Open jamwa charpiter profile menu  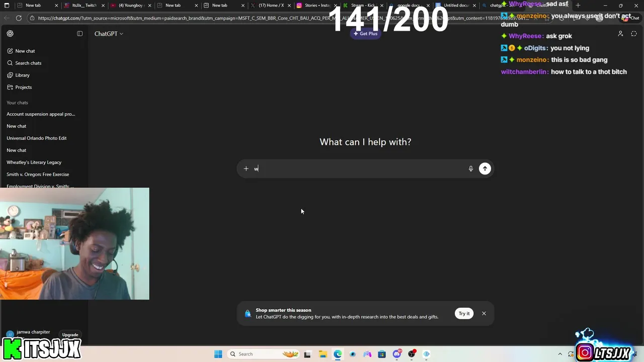pyautogui.click(x=29, y=333)
